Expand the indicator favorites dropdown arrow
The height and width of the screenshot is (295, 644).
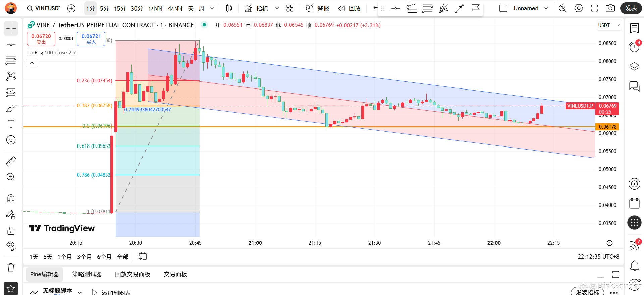coord(277,8)
